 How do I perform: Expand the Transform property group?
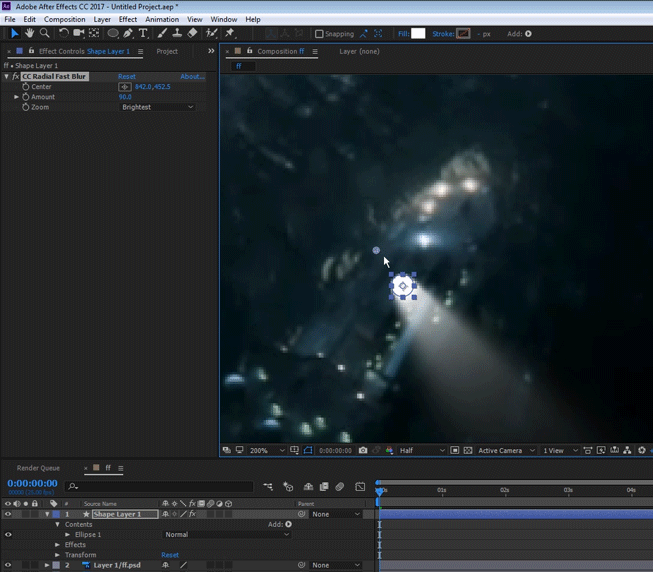pos(57,555)
